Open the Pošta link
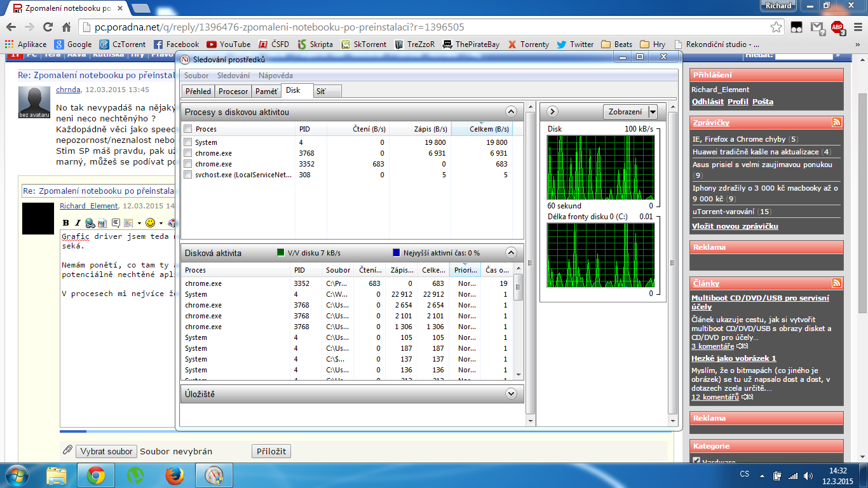This screenshot has height=488, width=868. (x=763, y=102)
